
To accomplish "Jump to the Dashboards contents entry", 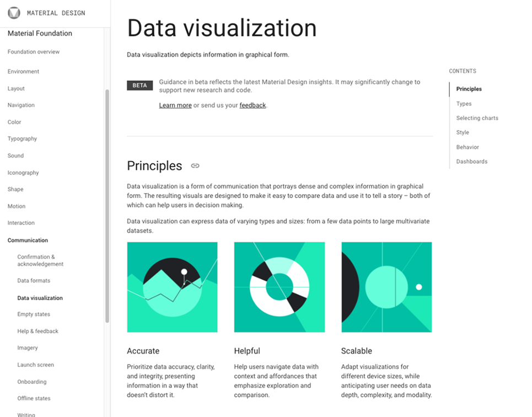I will tap(471, 161).
